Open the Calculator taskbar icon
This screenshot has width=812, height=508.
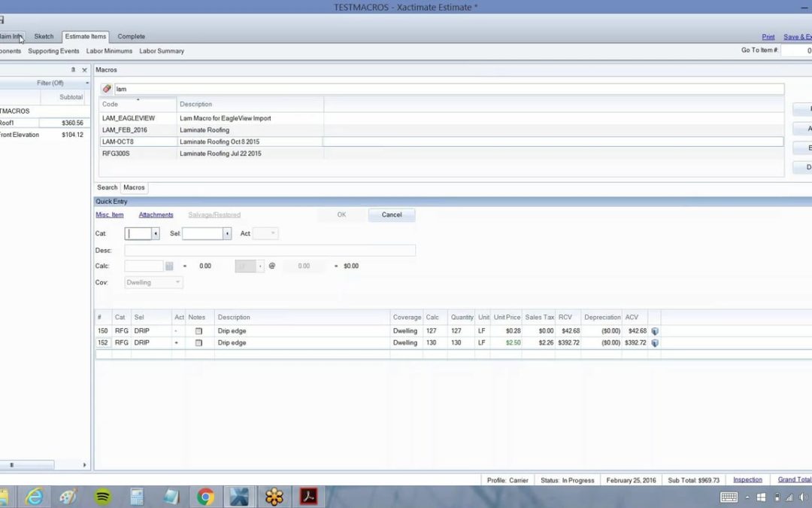pyautogui.click(x=137, y=497)
